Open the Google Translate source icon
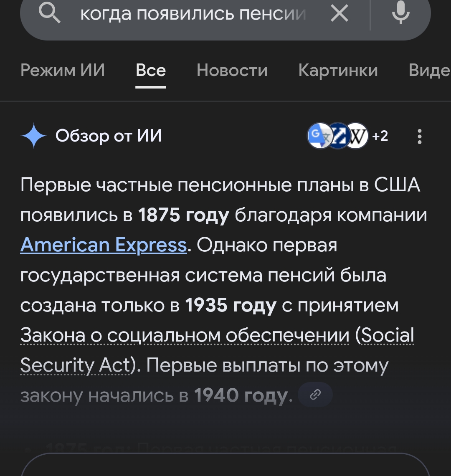The image size is (451, 476). tap(319, 136)
